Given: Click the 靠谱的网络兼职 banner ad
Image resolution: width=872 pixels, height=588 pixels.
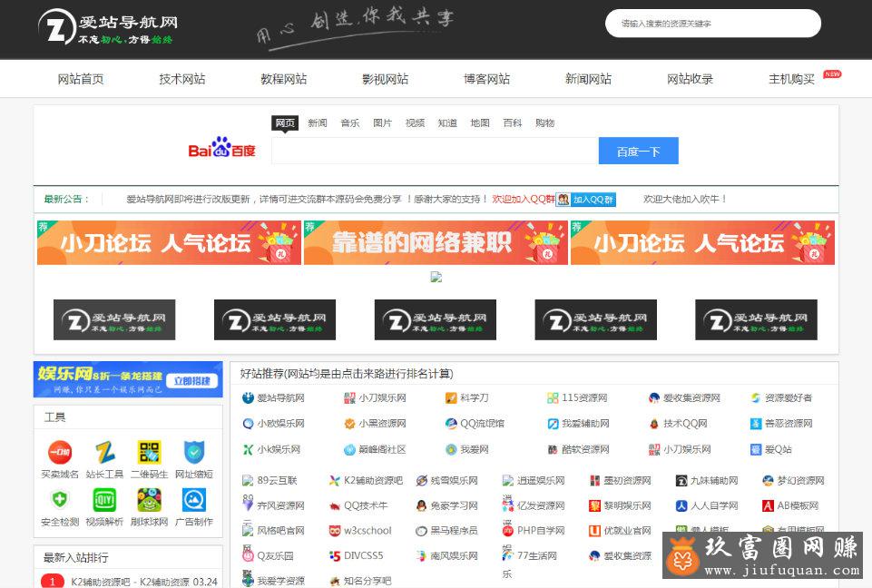Looking at the screenshot, I should [436, 242].
